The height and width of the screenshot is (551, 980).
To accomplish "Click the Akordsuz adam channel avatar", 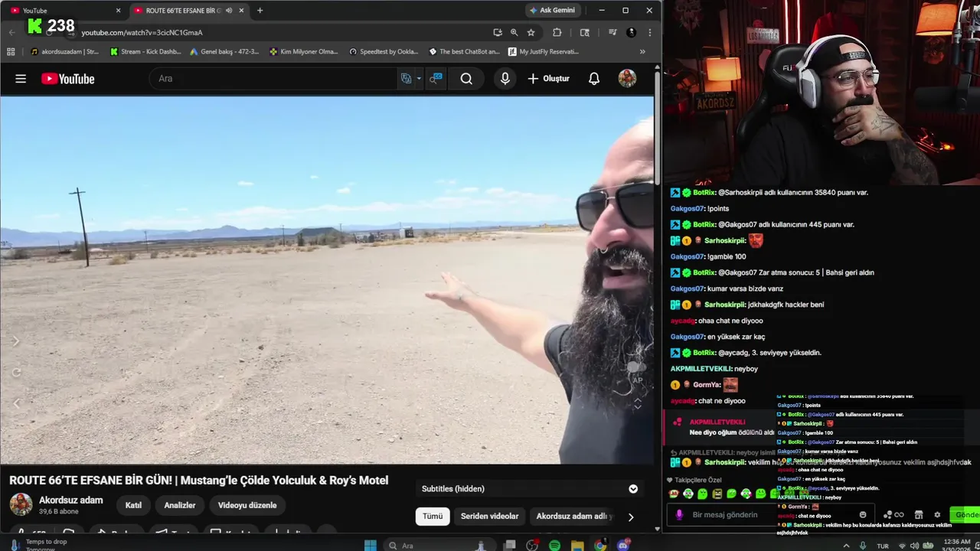I will click(x=21, y=505).
